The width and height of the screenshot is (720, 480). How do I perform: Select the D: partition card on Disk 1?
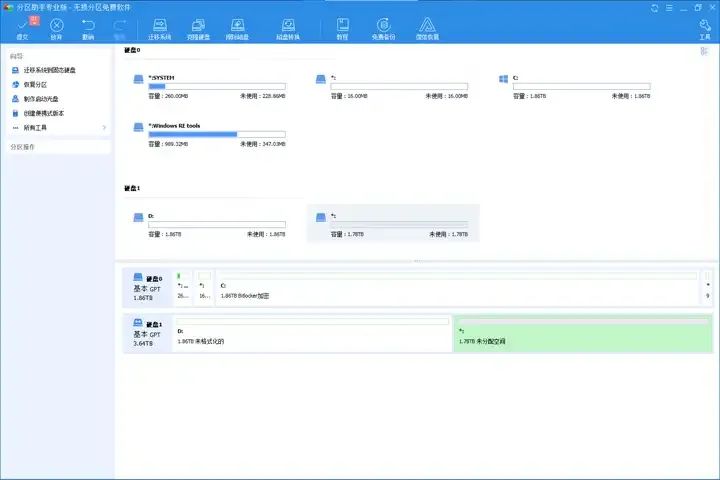pos(209,225)
